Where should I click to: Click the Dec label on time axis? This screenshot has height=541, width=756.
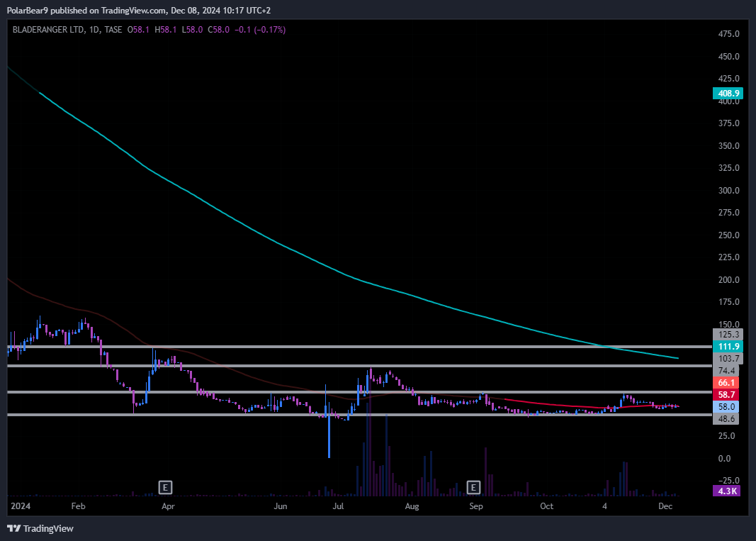(665, 506)
